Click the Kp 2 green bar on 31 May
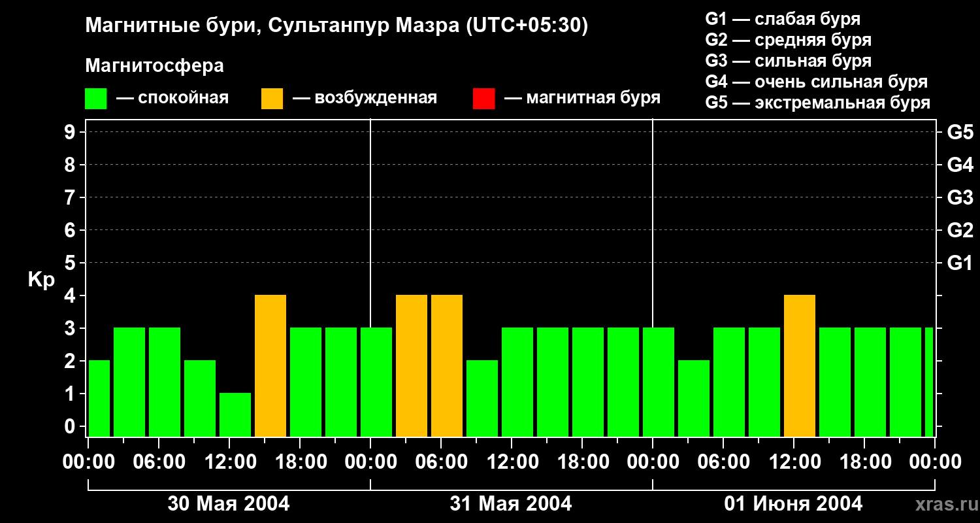 click(482, 398)
